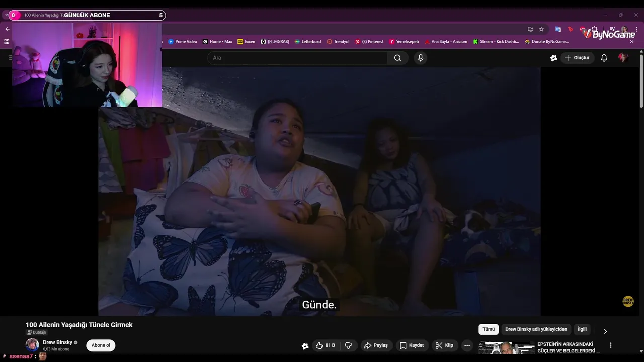
Task: Click EPSTEIN'İN ARKASINDAKİ GÜÇLER video title
Action: tap(569, 347)
